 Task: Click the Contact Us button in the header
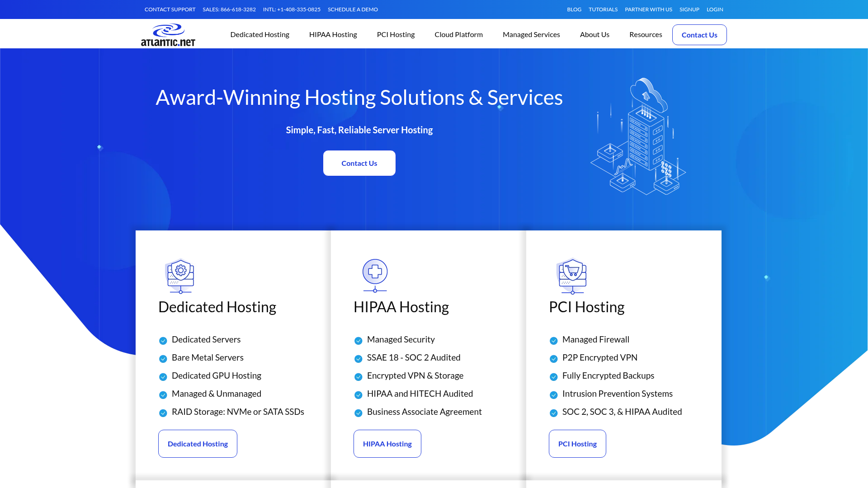(x=699, y=34)
